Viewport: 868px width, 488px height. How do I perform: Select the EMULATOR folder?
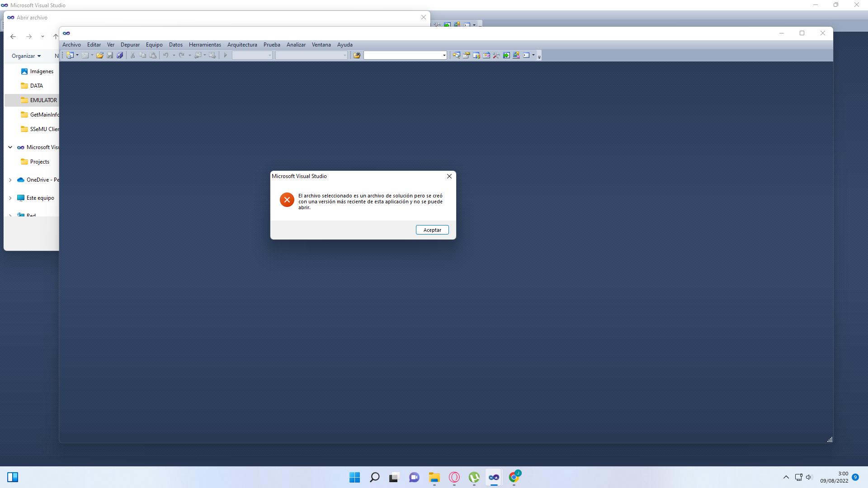(32, 100)
